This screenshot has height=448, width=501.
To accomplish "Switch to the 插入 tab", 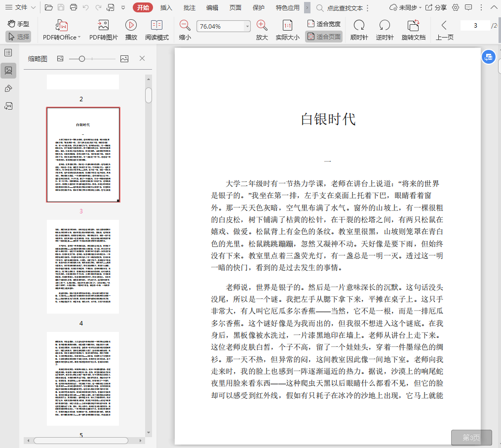I will tap(166, 7).
